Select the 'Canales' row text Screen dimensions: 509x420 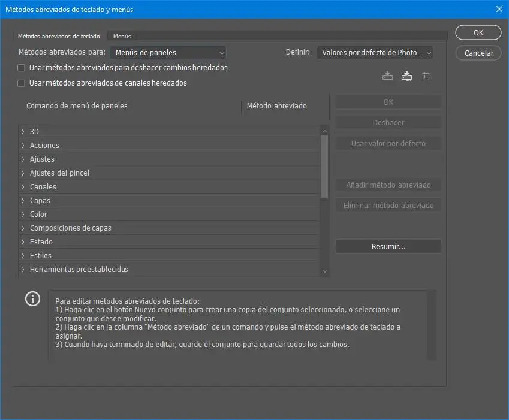pyautogui.click(x=43, y=187)
